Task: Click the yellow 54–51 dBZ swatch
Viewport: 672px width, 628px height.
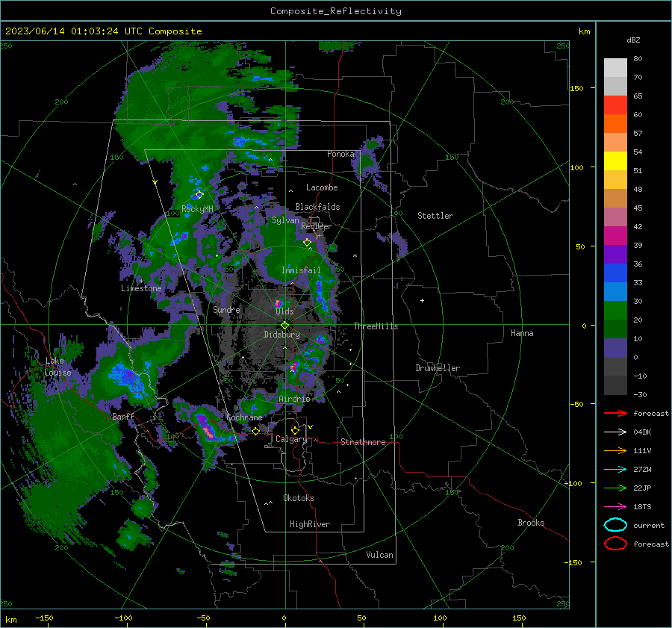Action: click(615, 161)
